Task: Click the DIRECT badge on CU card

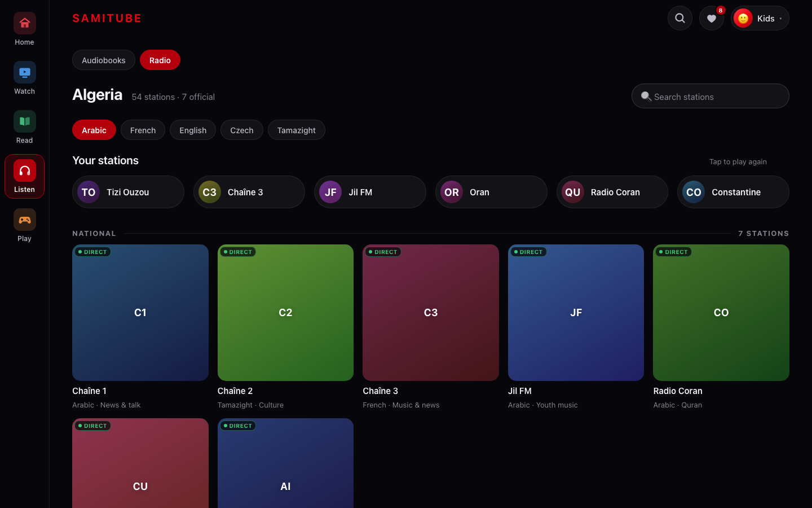Action: [92, 426]
